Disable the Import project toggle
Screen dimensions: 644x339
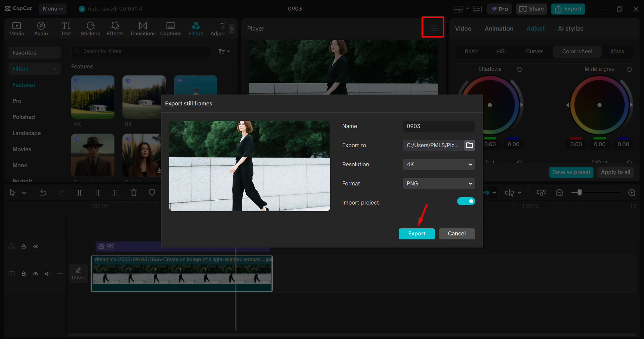tap(466, 201)
